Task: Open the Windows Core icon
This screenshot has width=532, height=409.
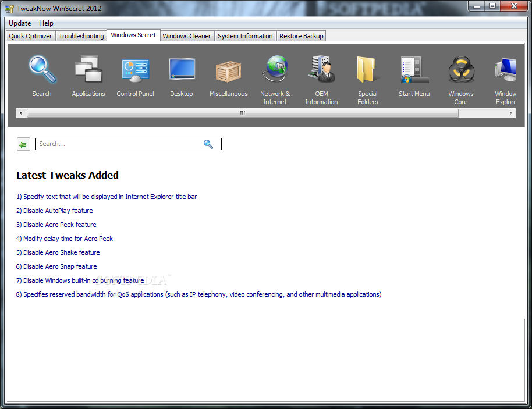Action: (x=461, y=70)
